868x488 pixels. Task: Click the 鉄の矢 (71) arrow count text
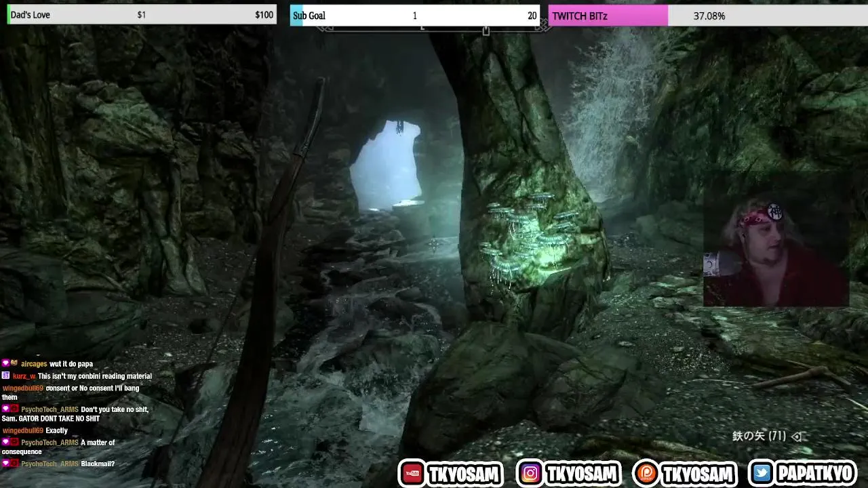pos(759,436)
